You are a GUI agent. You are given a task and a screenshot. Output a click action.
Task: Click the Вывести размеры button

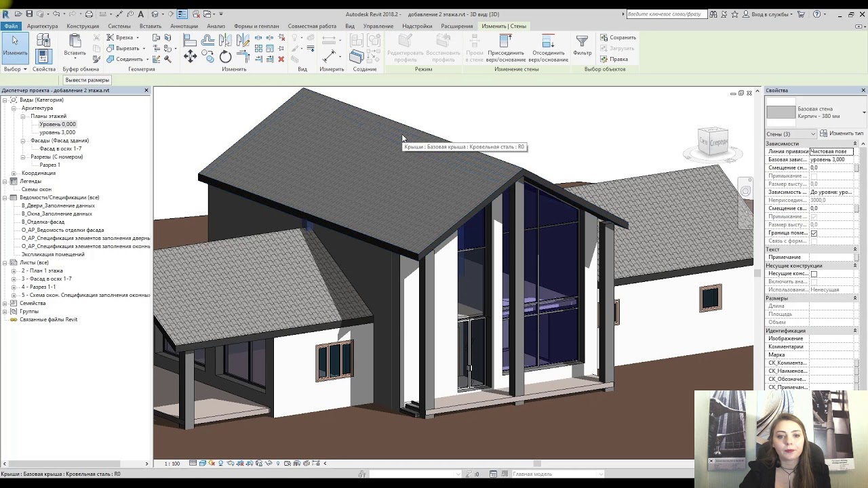[x=87, y=80]
